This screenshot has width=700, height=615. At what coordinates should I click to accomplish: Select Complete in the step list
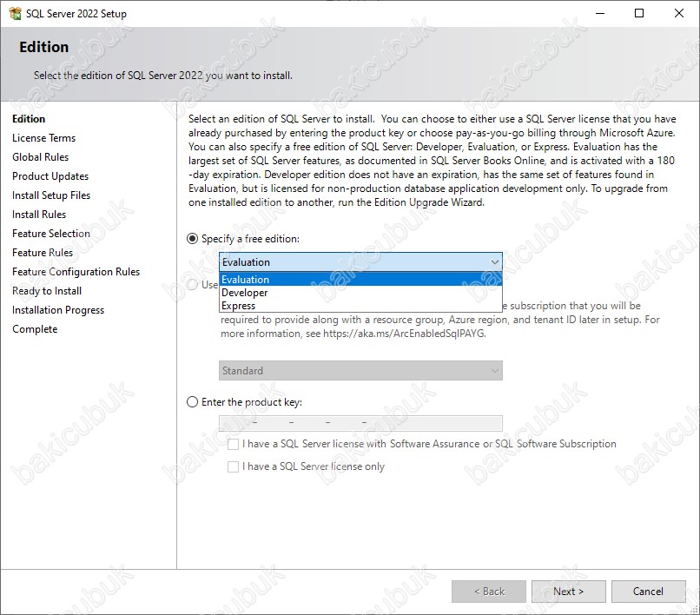[x=35, y=329]
